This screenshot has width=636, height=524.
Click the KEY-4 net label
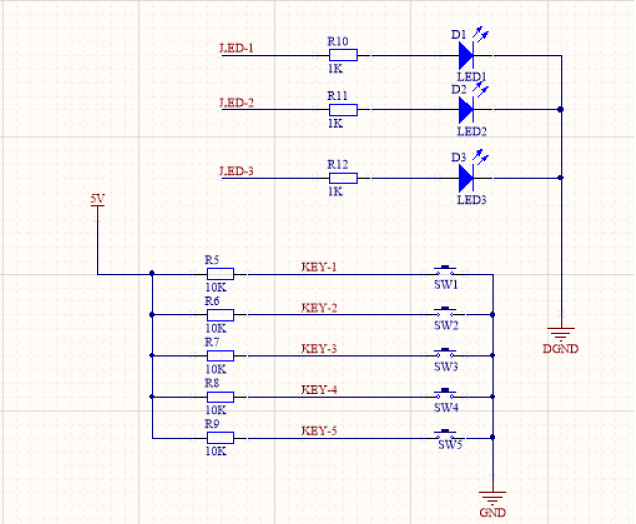coord(319,390)
